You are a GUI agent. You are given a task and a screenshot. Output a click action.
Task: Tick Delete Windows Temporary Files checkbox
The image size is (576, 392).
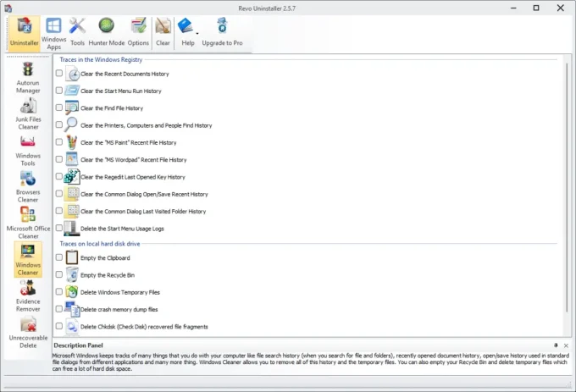point(58,291)
